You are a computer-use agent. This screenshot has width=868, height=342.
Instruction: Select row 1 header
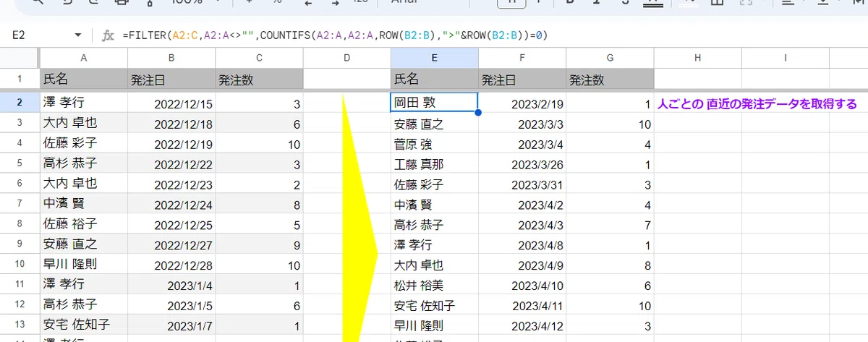[x=20, y=79]
